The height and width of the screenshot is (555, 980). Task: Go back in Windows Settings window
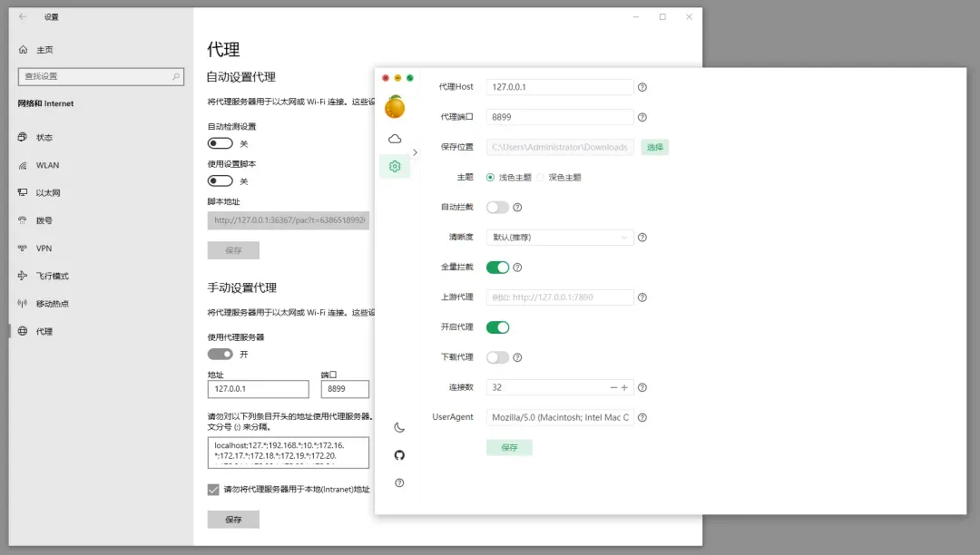pyautogui.click(x=23, y=17)
